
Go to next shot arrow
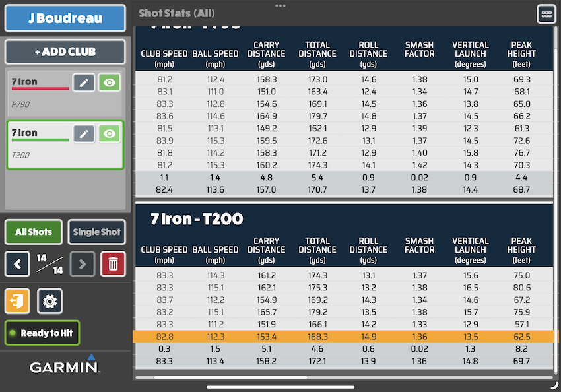click(x=82, y=264)
